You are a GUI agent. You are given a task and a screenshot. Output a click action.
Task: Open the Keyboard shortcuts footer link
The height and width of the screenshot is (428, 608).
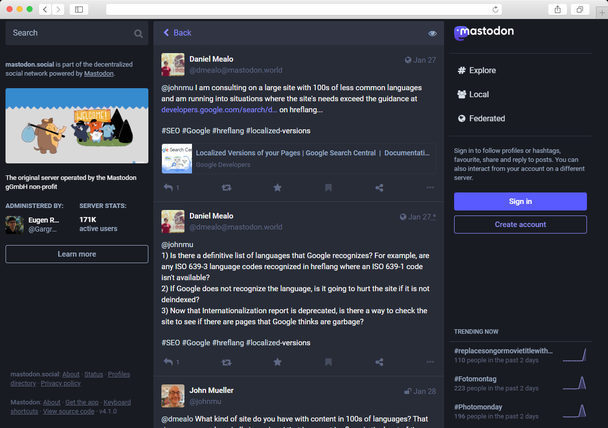tap(71, 407)
